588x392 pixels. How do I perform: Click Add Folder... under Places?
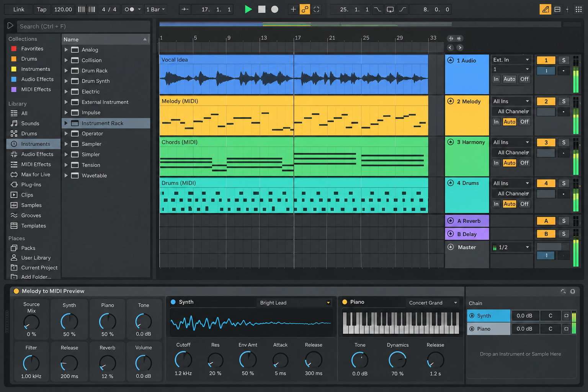click(x=36, y=277)
